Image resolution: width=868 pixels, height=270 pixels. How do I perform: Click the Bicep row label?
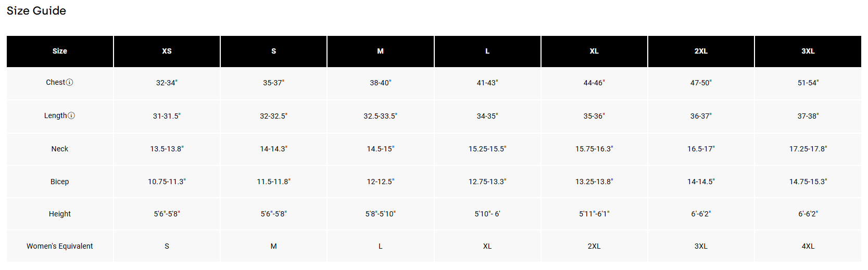pos(60,182)
